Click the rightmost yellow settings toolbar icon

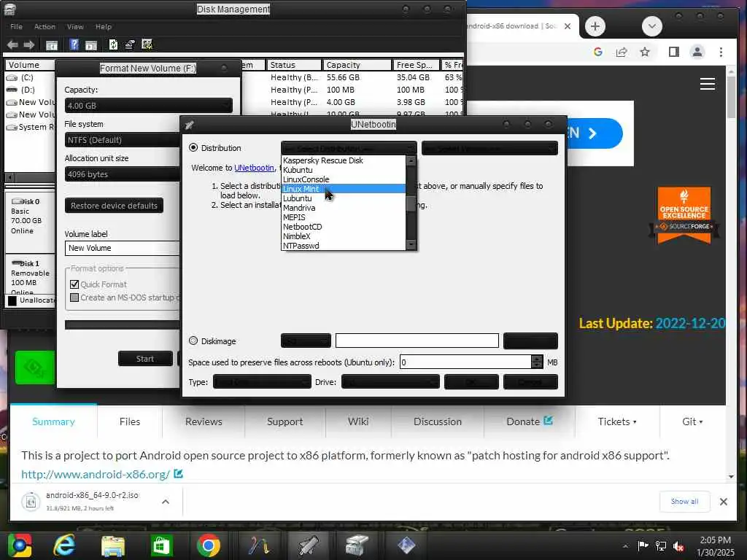coord(147,44)
